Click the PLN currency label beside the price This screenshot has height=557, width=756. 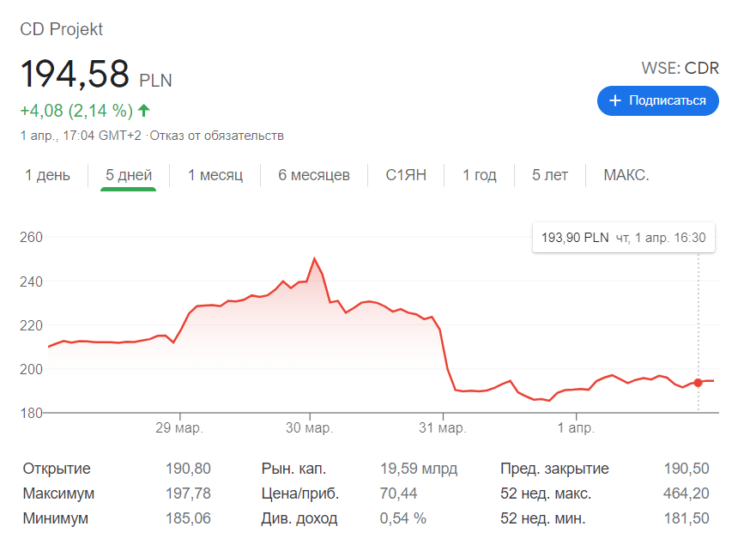155,80
